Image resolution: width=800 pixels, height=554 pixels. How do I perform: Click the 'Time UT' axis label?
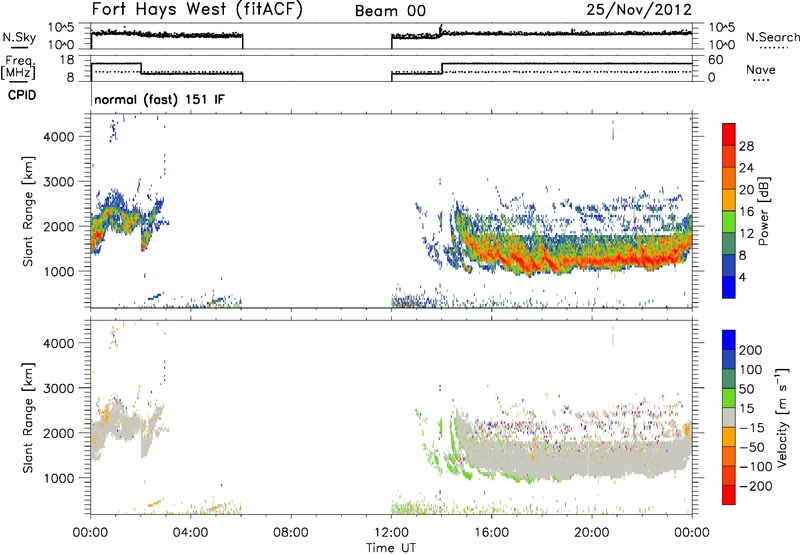click(391, 548)
